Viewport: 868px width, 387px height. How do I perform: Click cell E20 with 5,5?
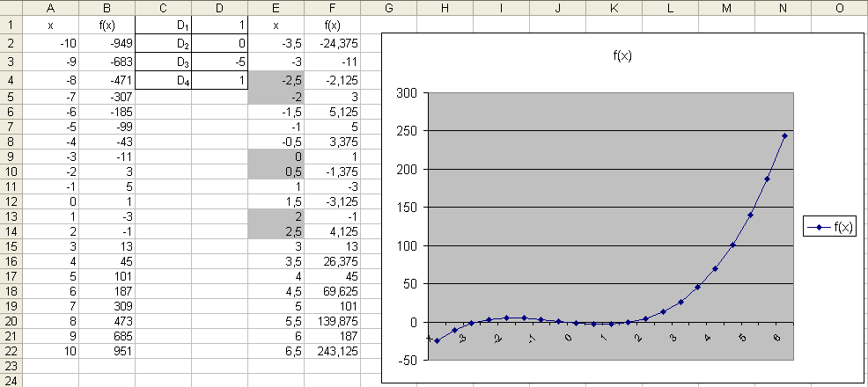[x=276, y=321]
